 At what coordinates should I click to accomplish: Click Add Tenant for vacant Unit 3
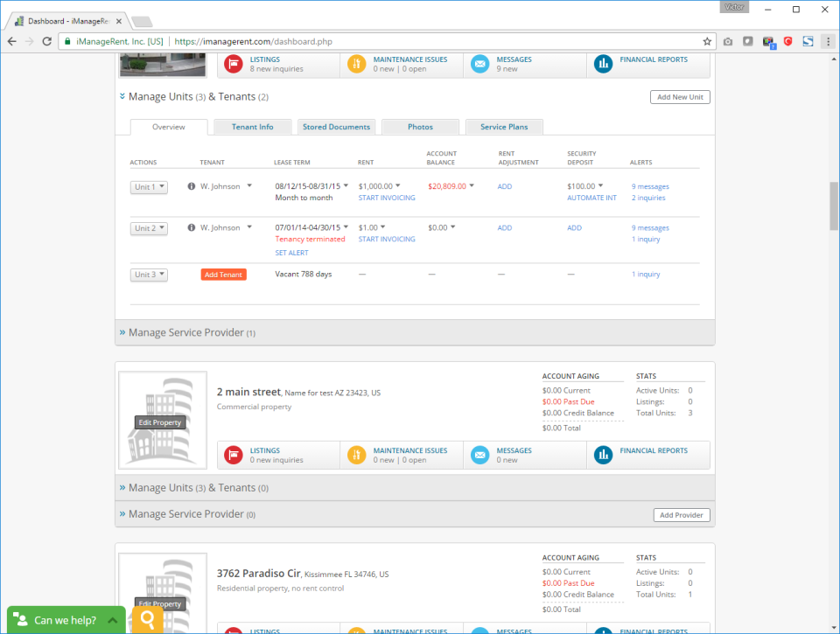click(x=223, y=274)
